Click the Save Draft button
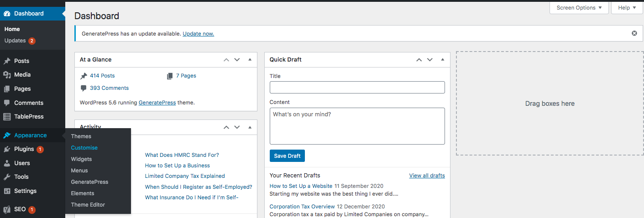The width and height of the screenshot is (644, 218). coord(287,156)
